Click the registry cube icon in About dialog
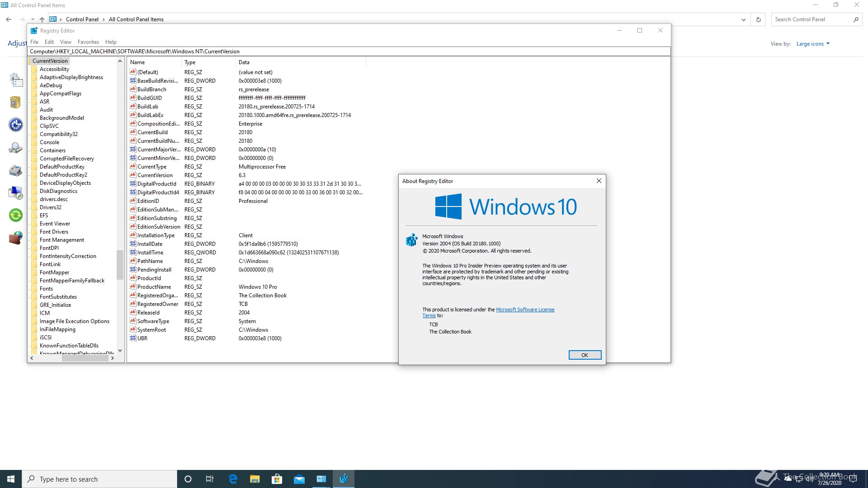868x488 pixels. click(x=411, y=240)
